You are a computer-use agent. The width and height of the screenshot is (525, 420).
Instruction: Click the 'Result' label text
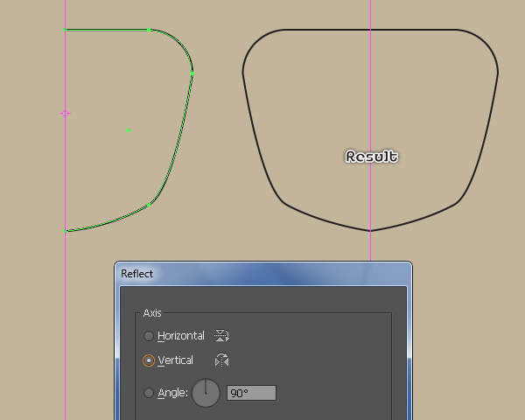pyautogui.click(x=372, y=157)
